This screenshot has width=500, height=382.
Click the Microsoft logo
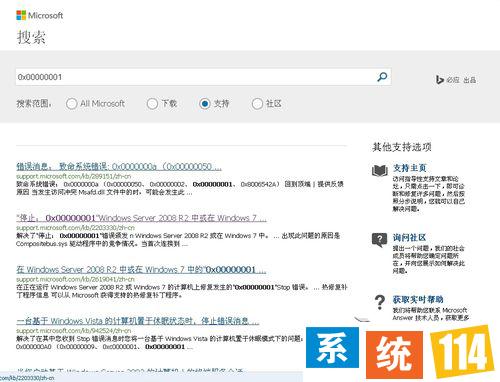tap(40, 15)
